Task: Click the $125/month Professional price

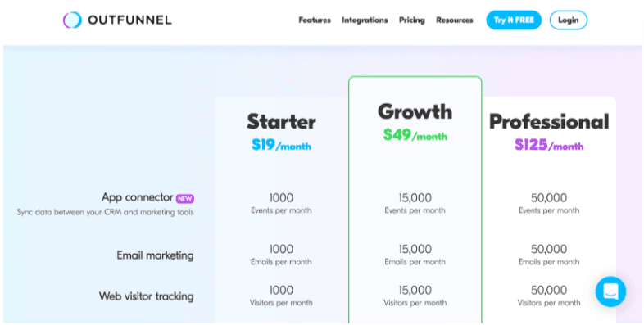Action: click(549, 145)
